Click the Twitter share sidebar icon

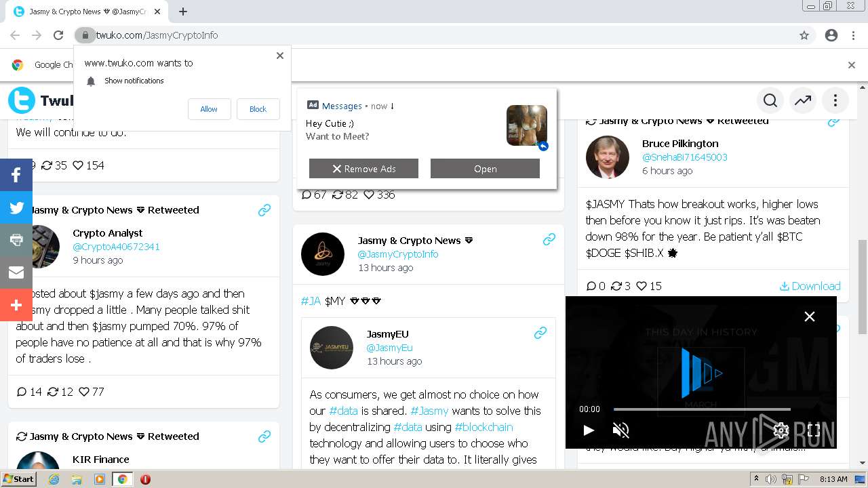point(16,207)
